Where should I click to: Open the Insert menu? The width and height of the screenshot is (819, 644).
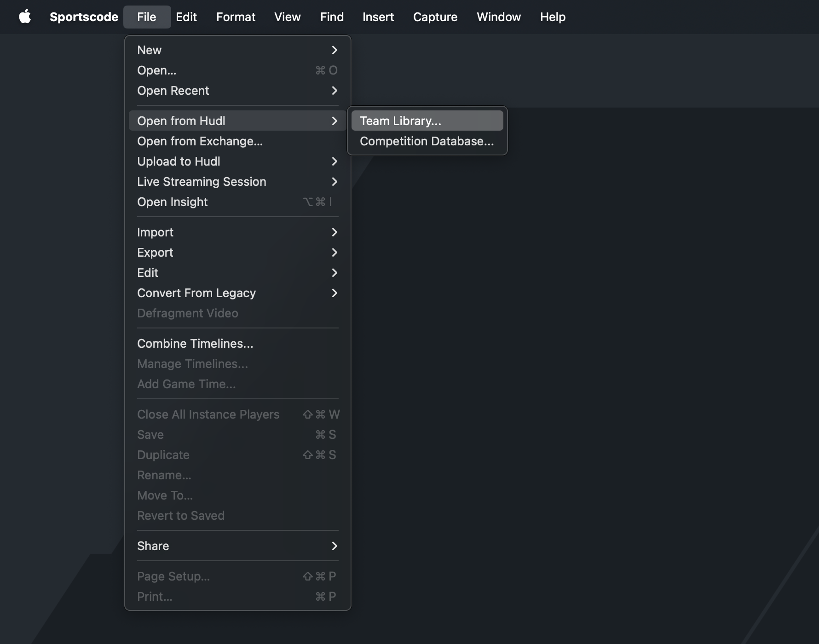click(378, 17)
